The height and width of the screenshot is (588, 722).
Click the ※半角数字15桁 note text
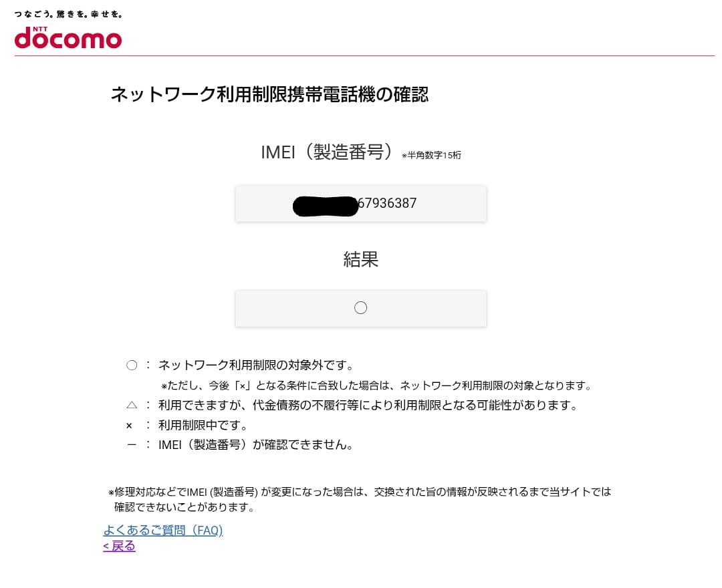click(x=432, y=156)
